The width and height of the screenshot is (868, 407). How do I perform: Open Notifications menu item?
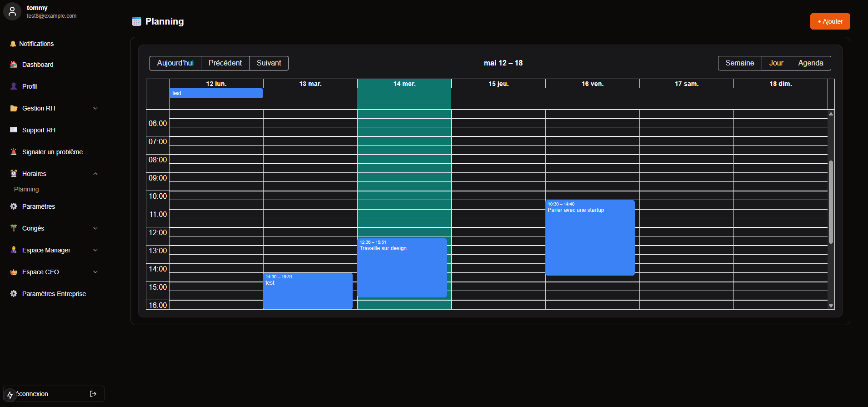tap(54, 44)
